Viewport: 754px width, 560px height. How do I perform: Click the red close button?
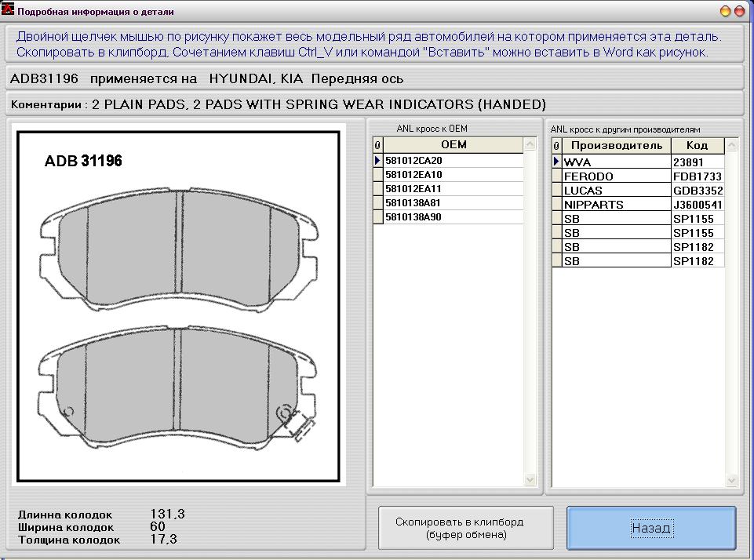pos(740,11)
